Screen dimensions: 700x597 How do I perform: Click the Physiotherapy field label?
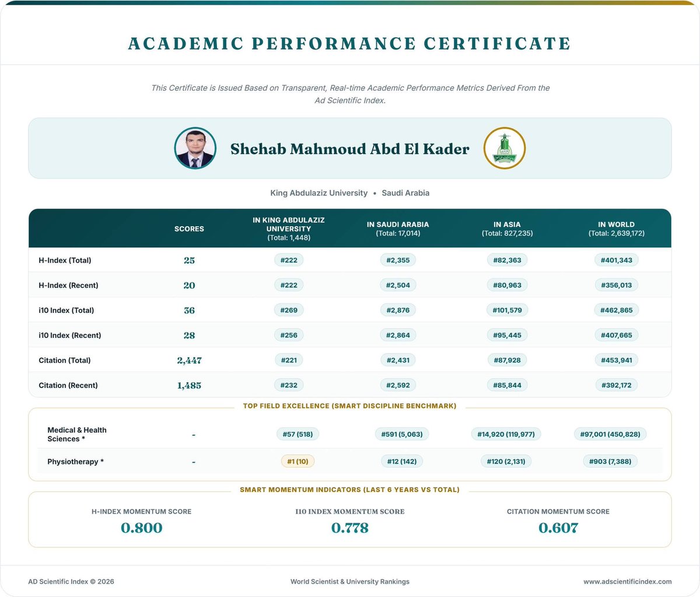click(x=75, y=462)
